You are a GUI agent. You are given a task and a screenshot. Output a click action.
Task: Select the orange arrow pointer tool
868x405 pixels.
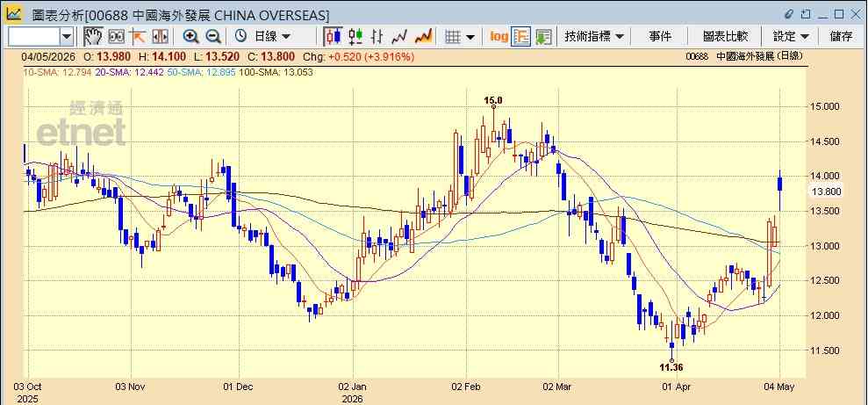[x=137, y=37]
